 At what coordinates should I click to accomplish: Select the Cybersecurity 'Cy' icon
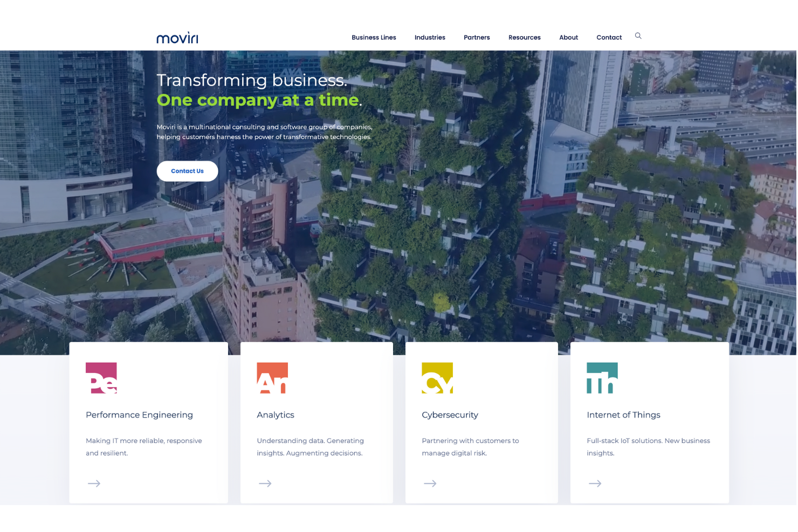[437, 378]
